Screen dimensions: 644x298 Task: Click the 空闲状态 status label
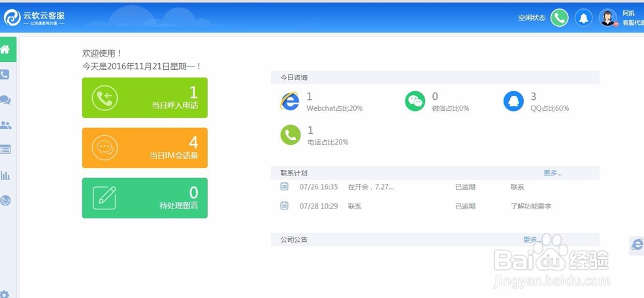tap(532, 18)
